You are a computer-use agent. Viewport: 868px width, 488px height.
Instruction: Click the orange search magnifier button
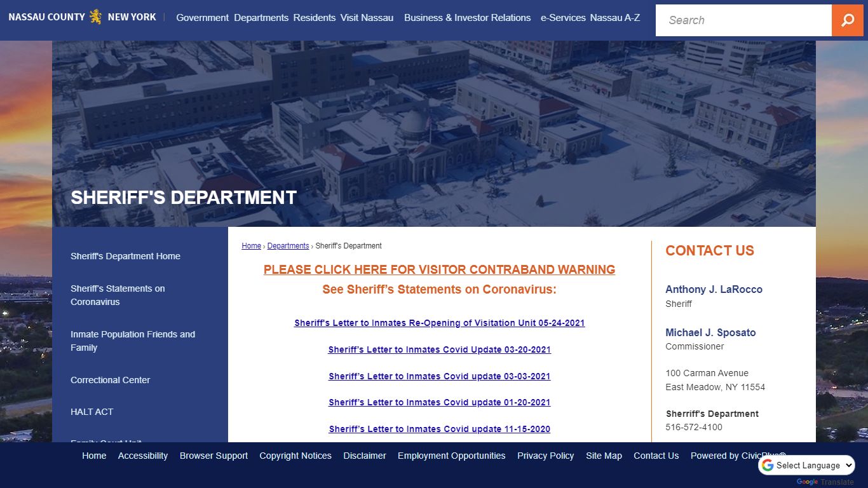(x=848, y=20)
